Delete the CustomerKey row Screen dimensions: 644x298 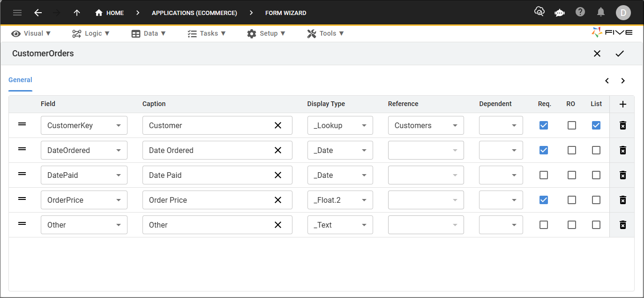[x=622, y=125]
